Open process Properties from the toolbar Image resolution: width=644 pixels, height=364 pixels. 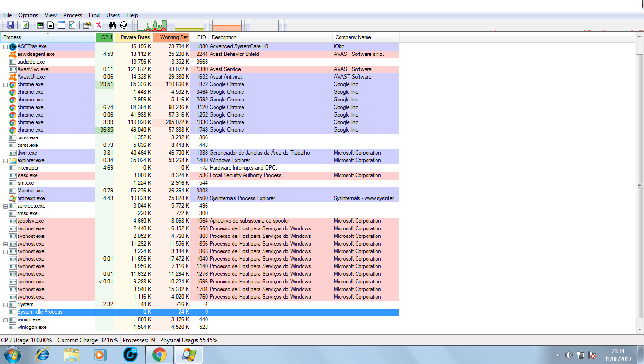click(87, 25)
